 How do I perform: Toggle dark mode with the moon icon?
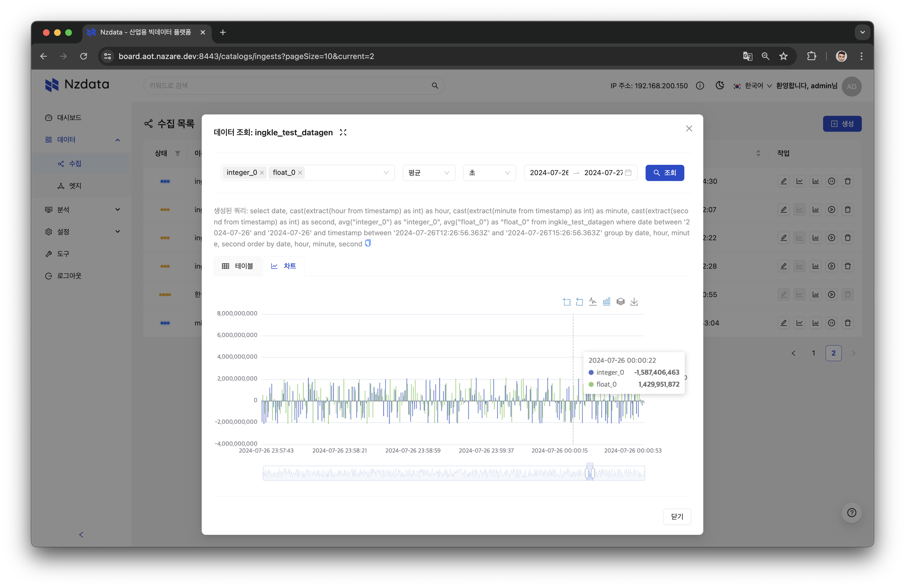719,86
